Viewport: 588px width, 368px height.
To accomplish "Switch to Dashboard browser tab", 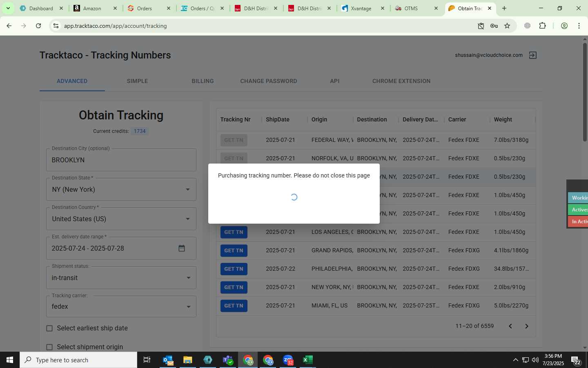I will tap(41, 8).
